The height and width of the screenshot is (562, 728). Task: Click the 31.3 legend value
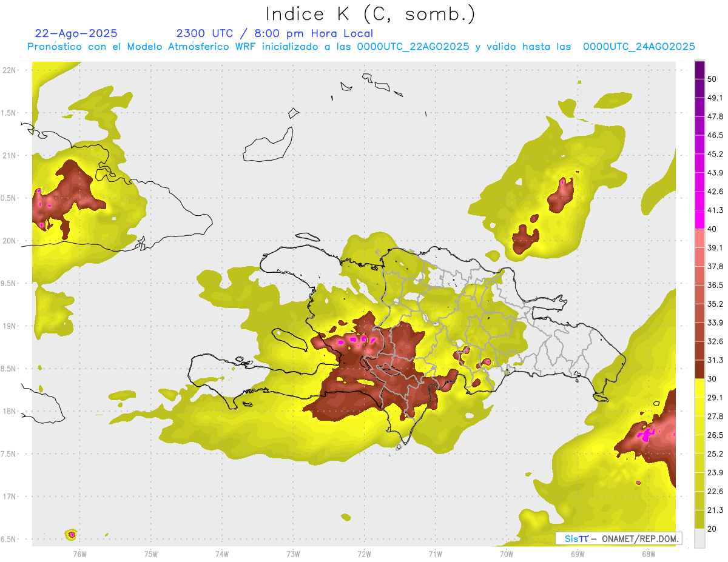716,360
